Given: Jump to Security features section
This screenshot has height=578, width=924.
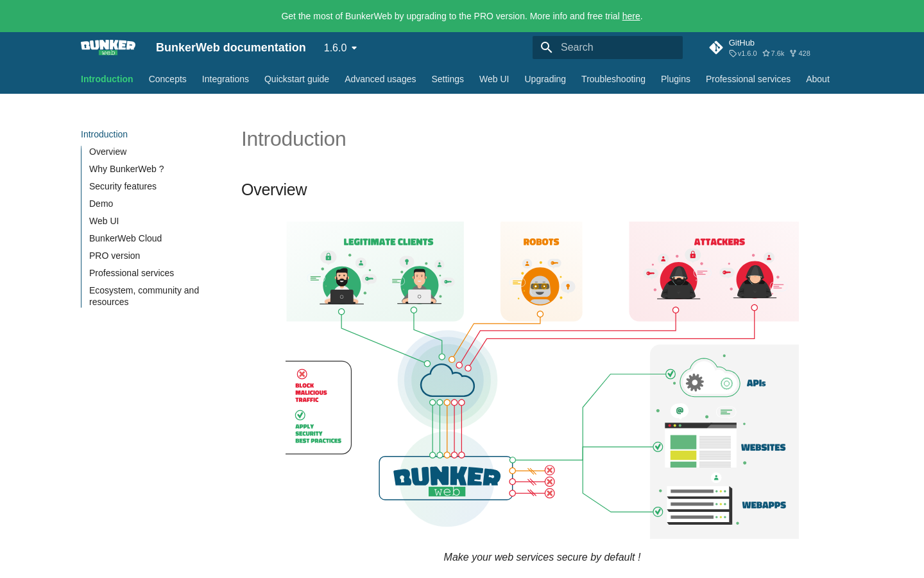Looking at the screenshot, I should [x=123, y=186].
